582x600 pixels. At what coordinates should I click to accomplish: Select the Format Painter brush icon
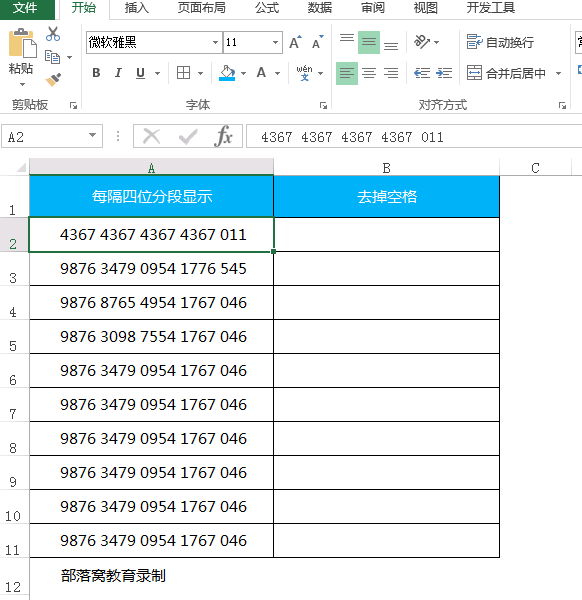[53, 80]
